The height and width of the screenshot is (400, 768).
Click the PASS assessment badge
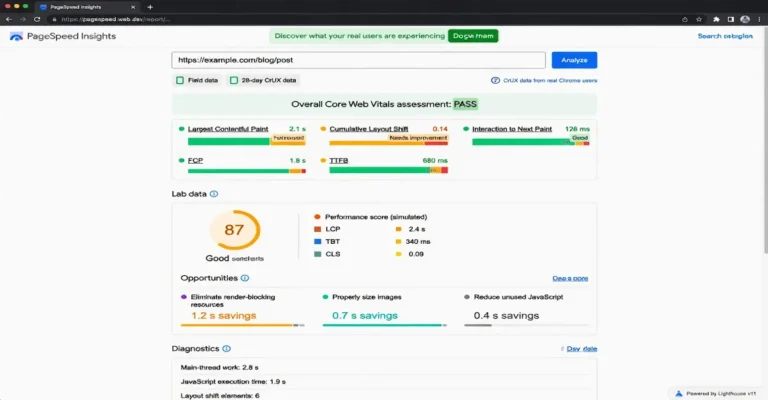pos(465,104)
